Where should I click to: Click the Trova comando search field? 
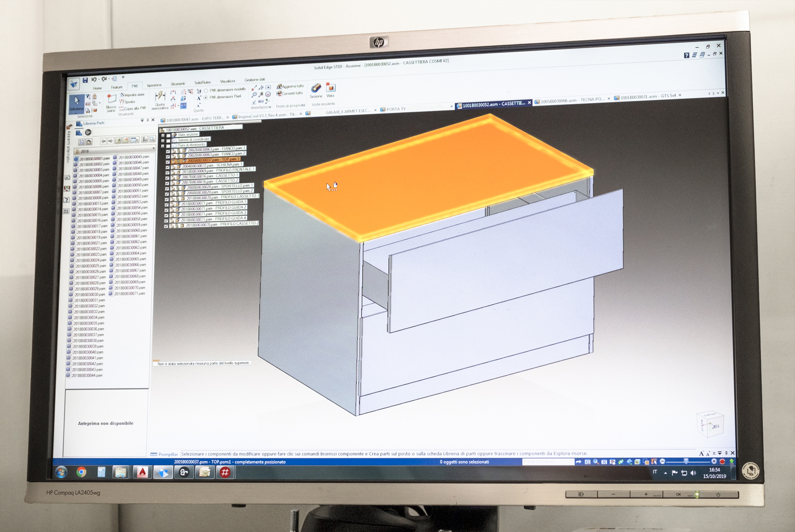tap(548, 462)
